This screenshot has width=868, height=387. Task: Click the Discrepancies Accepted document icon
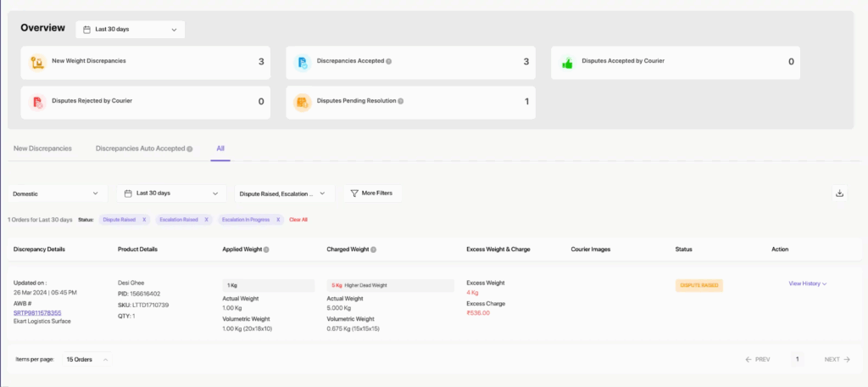(302, 62)
